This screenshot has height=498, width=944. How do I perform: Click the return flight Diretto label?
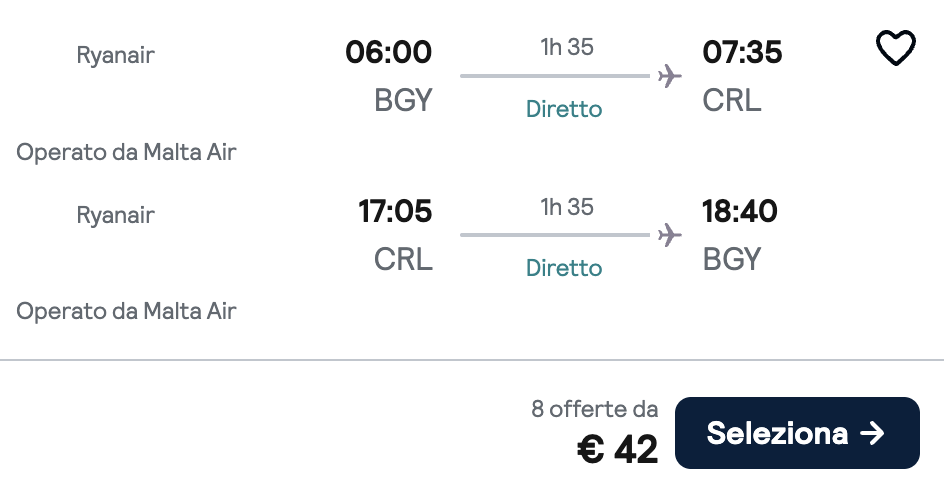coord(564,268)
